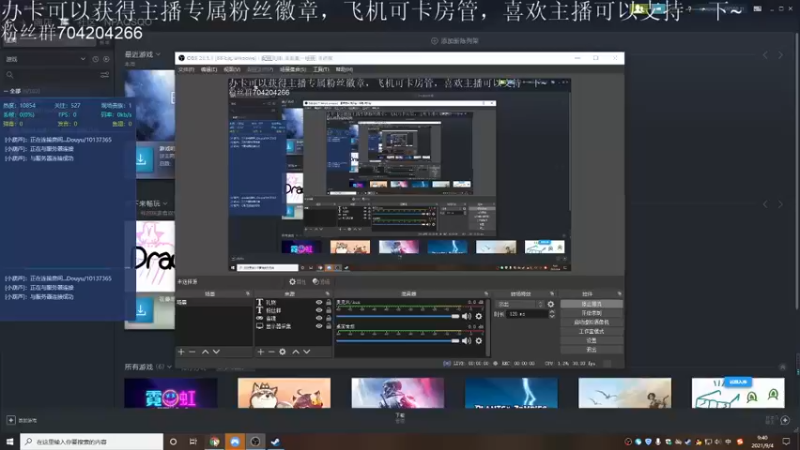Move source up in OBS sources panel
Viewport: 800px width, 450px height.
pyautogui.click(x=295, y=352)
